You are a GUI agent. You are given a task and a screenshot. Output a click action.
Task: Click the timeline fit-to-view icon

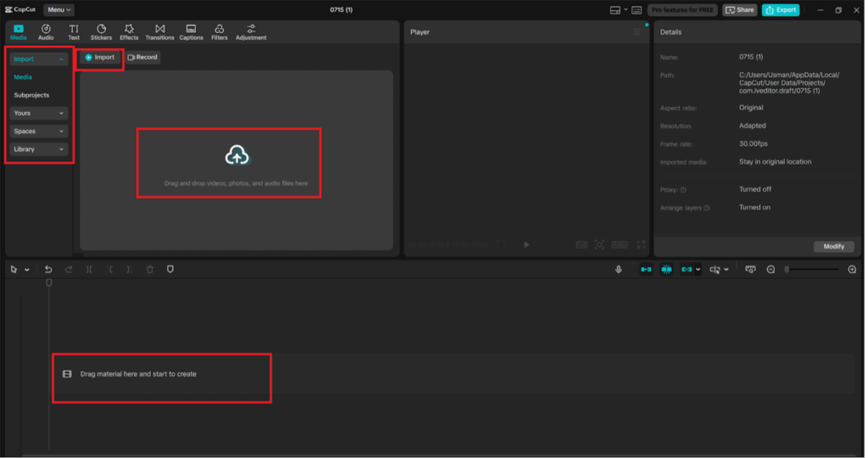point(750,270)
